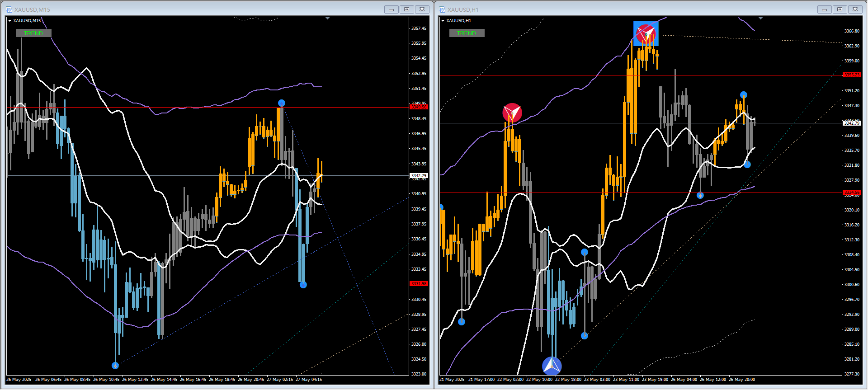Click the red 3355.23 price label in H1
The width and height of the screenshot is (868, 390).
tap(852, 75)
